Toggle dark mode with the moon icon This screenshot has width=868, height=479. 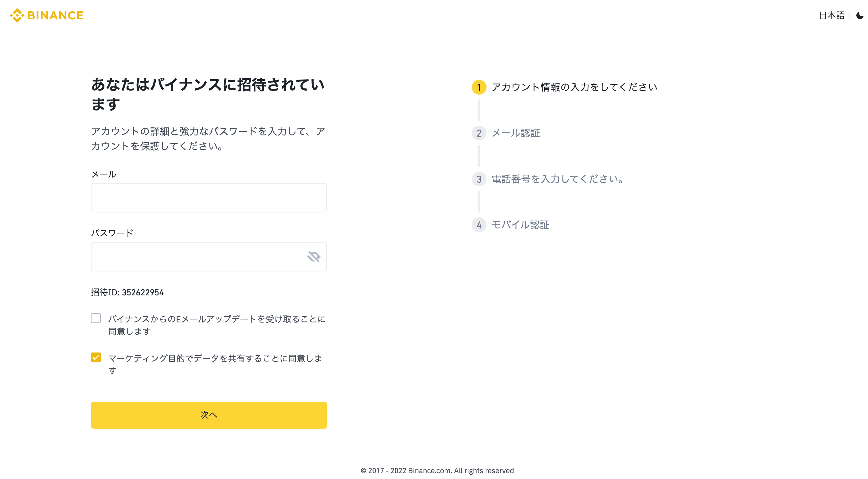point(860,15)
